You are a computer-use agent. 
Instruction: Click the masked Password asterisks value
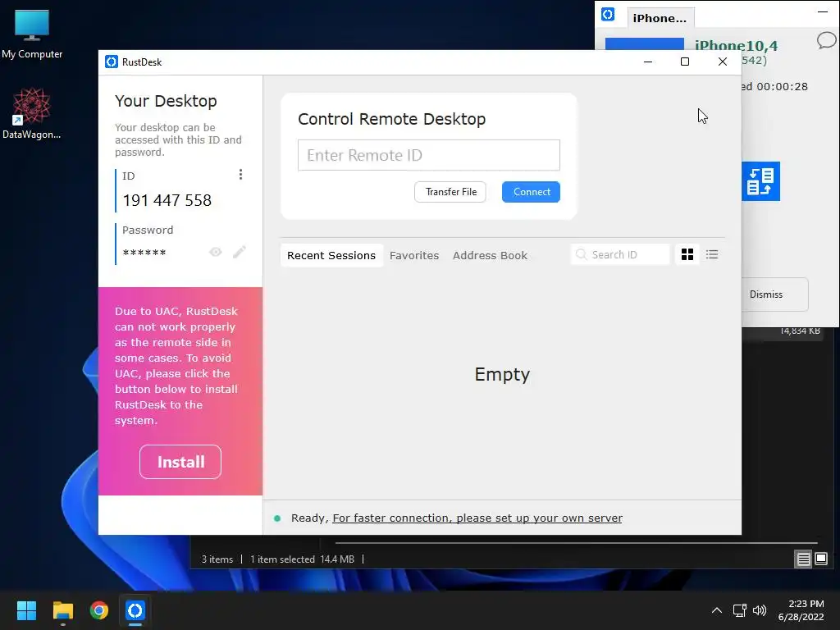click(144, 253)
